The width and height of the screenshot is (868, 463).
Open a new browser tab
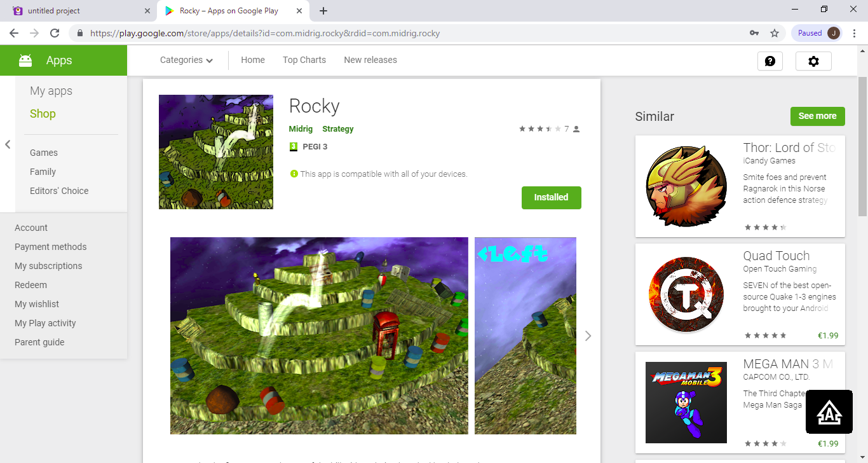323,11
